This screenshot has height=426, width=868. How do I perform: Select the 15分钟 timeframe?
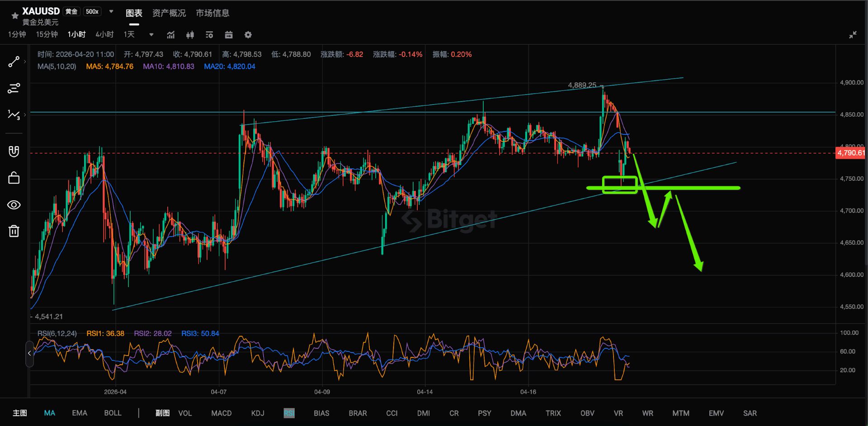click(x=47, y=34)
